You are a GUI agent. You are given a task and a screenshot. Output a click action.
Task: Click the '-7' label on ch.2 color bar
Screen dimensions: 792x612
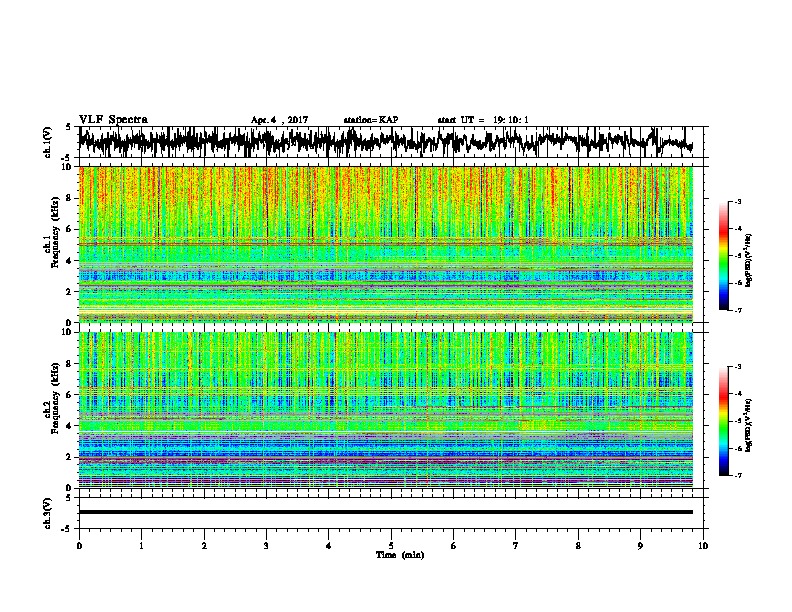737,476
